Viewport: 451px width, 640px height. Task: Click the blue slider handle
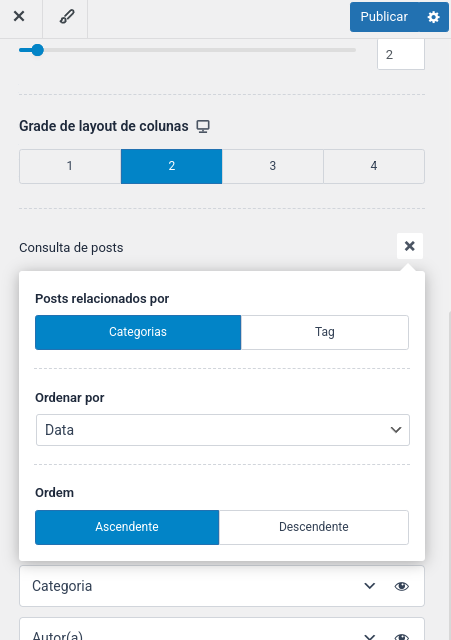pos(38,50)
